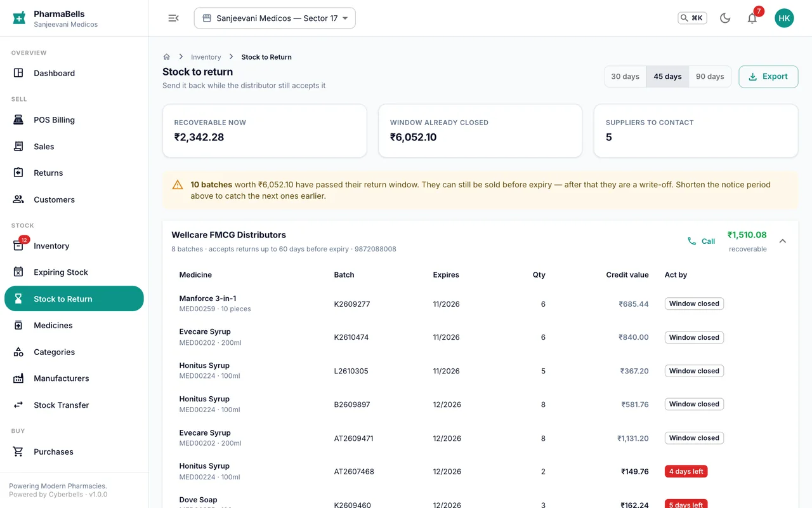
Task: Click the Stock Transfer arrows icon
Action: 18,404
